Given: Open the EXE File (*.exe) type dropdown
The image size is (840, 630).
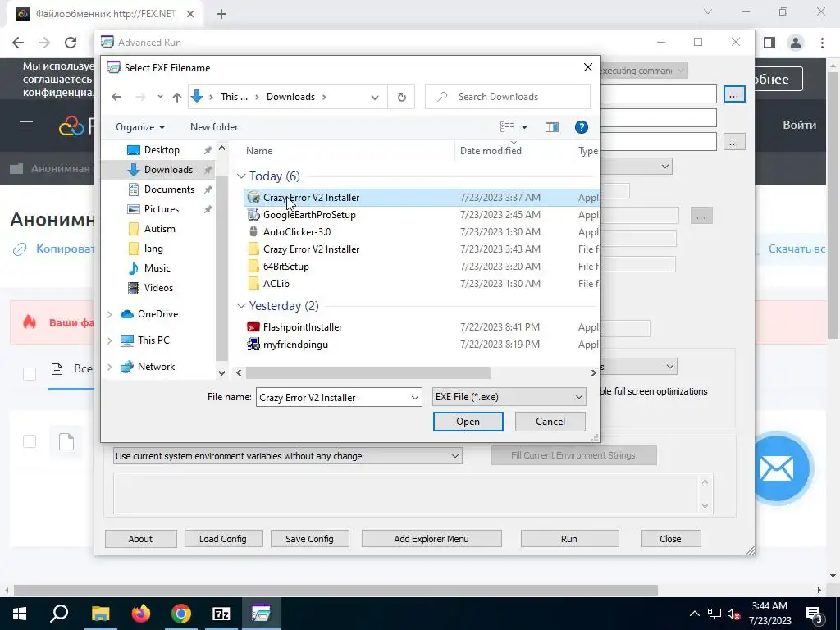Looking at the screenshot, I should (509, 397).
